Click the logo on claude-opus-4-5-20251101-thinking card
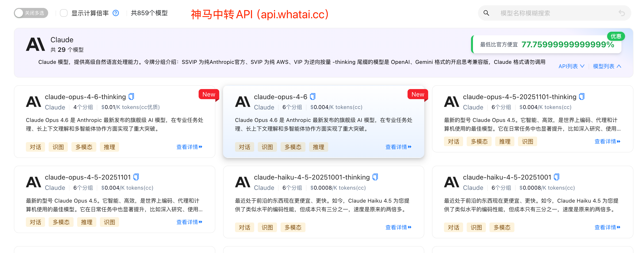The image size is (644, 253). pyautogui.click(x=452, y=102)
